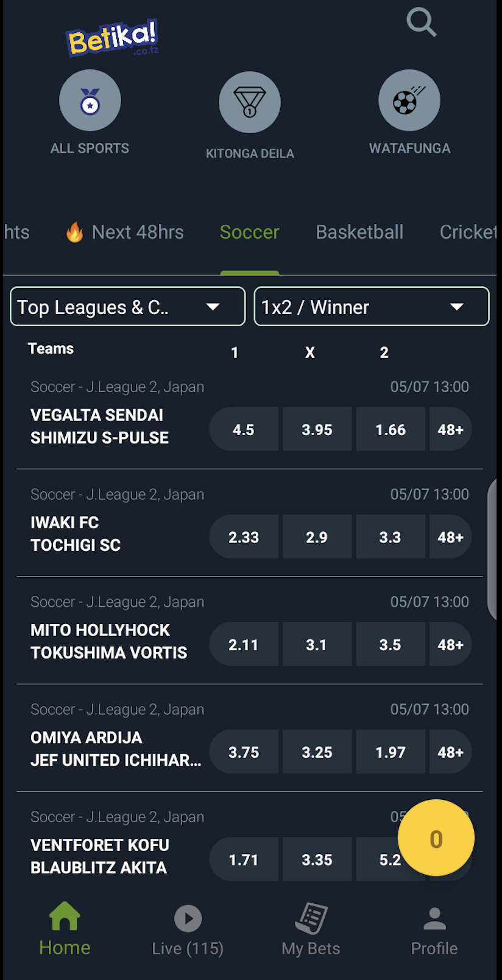The height and width of the screenshot is (980, 502).
Task: Pick odds 1.97 for JEF United
Action: [x=390, y=752]
